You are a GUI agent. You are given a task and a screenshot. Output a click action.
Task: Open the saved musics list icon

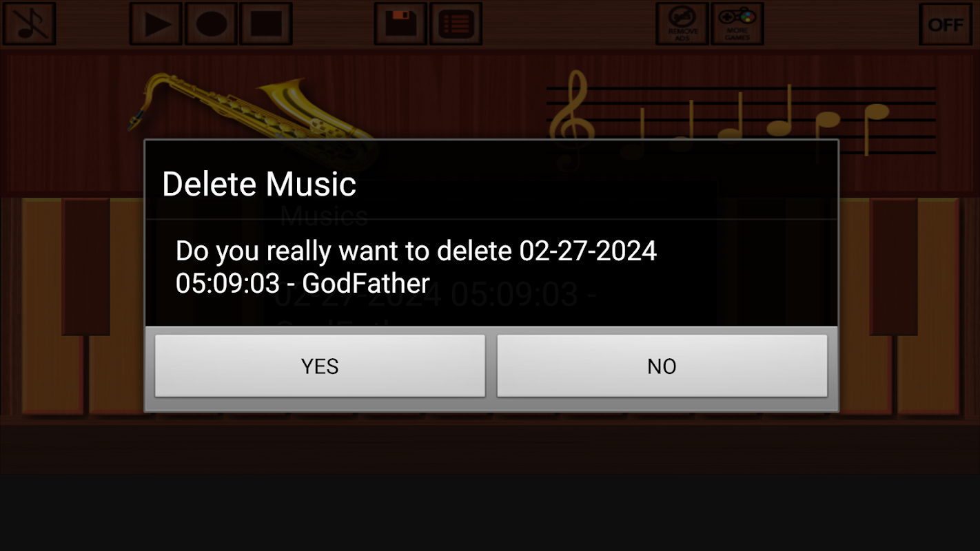(456, 23)
